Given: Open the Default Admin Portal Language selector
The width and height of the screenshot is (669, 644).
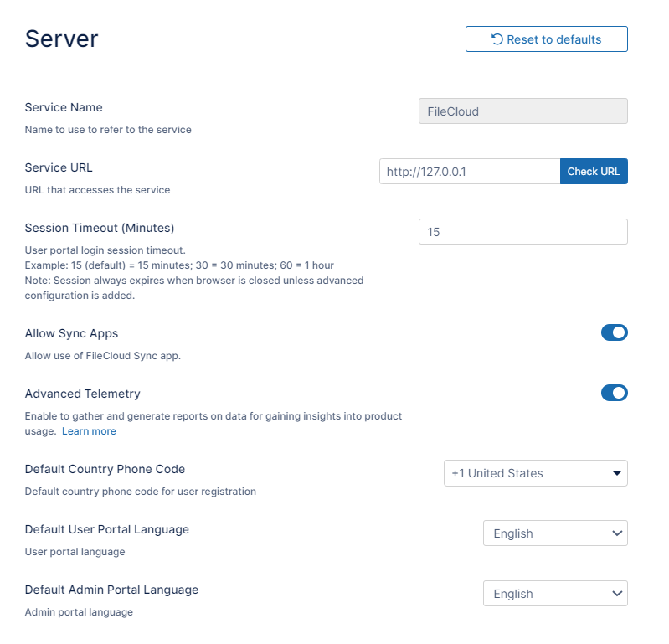Looking at the screenshot, I should point(554,594).
